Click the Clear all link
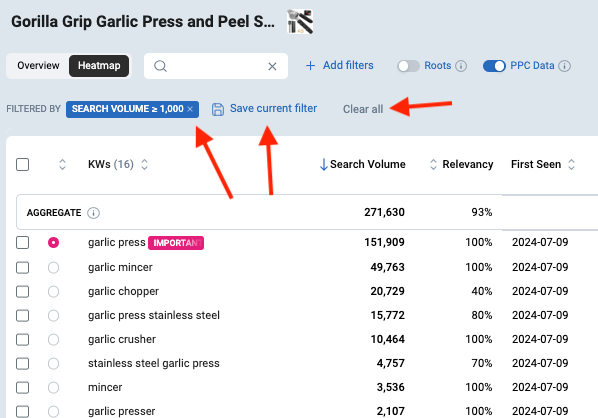This screenshot has height=418, width=598. [363, 109]
